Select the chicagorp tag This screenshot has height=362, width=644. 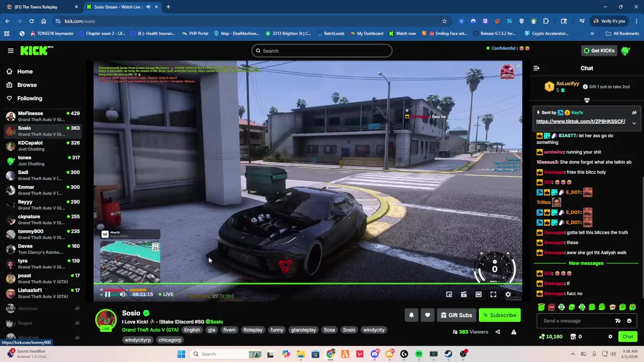click(x=170, y=340)
